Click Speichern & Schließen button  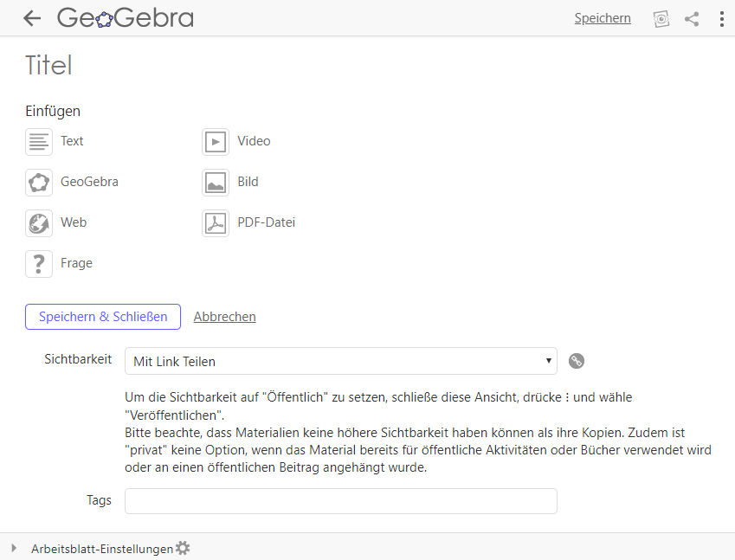pyautogui.click(x=103, y=317)
